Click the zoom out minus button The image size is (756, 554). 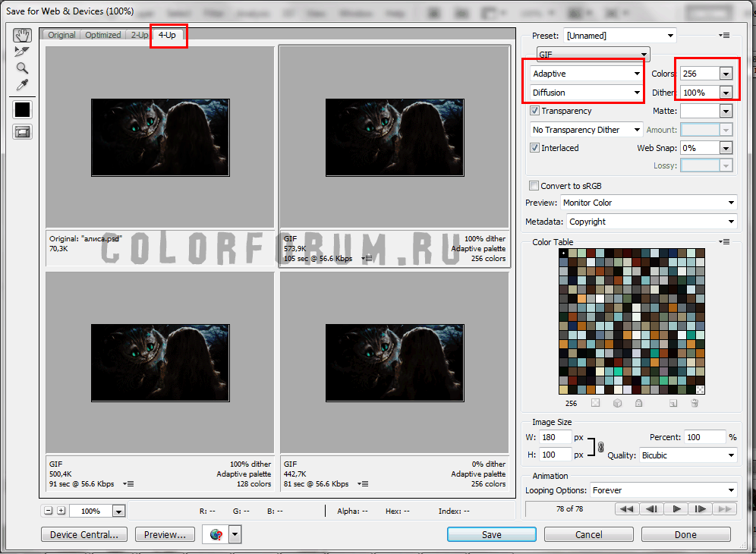point(49,511)
